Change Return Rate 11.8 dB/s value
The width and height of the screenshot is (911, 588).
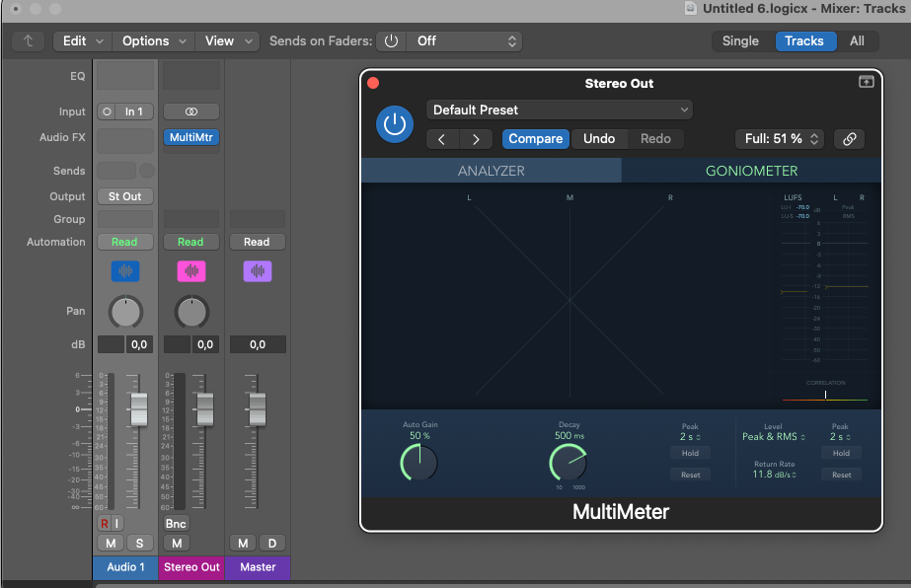pos(775,475)
